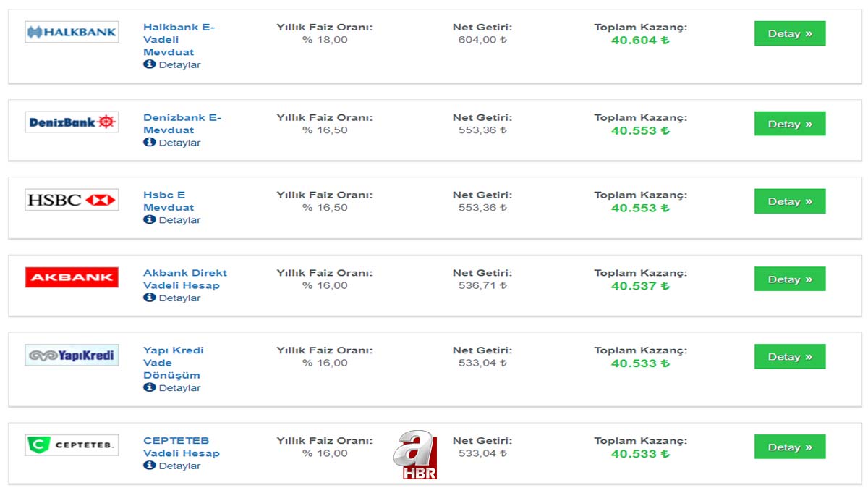Click the HSBC logo
This screenshot has width=868, height=488.
[x=72, y=200]
